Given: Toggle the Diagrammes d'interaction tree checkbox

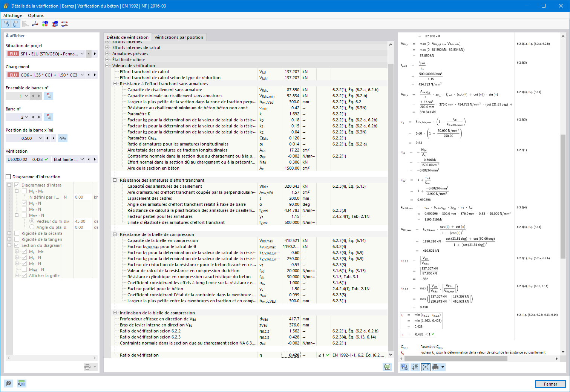Looking at the screenshot, I should click(17, 185).
